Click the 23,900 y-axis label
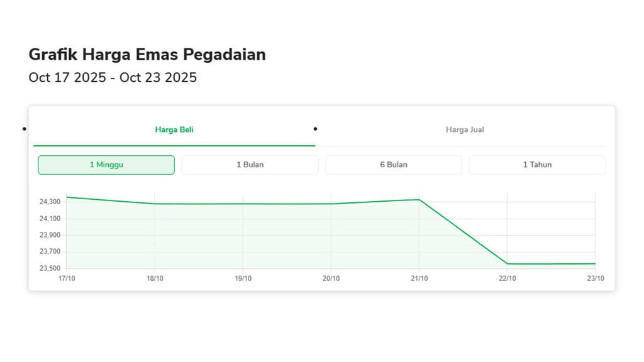This screenshot has height=362, width=644. point(50,235)
